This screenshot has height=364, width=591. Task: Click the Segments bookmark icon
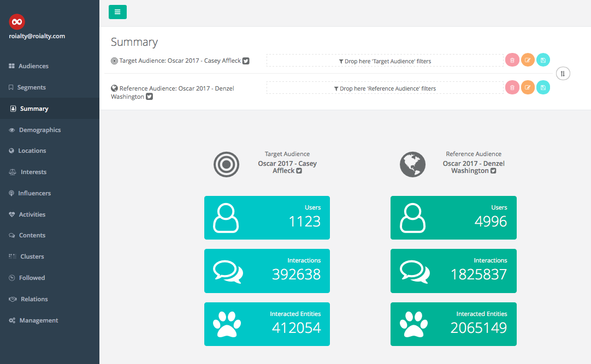(x=11, y=87)
